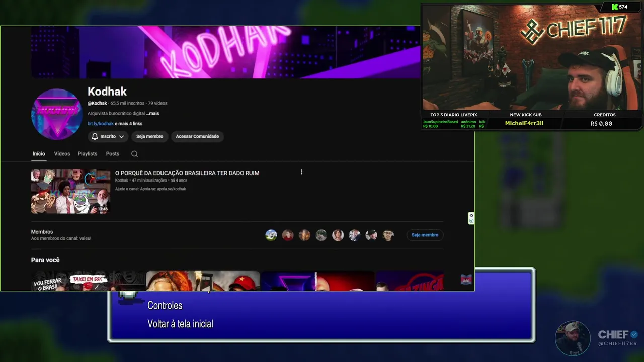Open the Posts tab
644x362 pixels.
113,154
